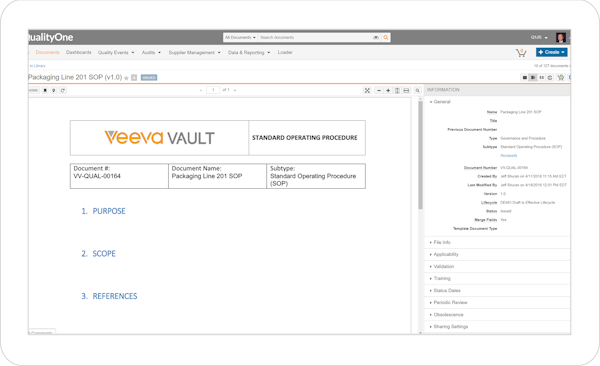Collapse the General section
Screen dimensions: 600x366
[440, 102]
